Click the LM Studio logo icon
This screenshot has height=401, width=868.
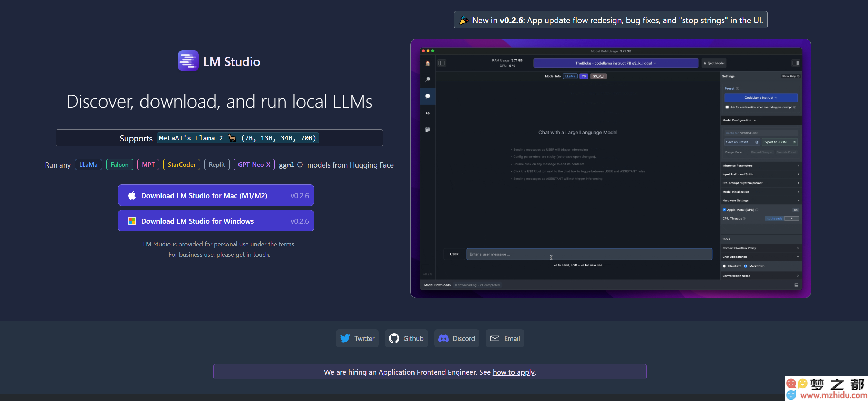point(188,61)
